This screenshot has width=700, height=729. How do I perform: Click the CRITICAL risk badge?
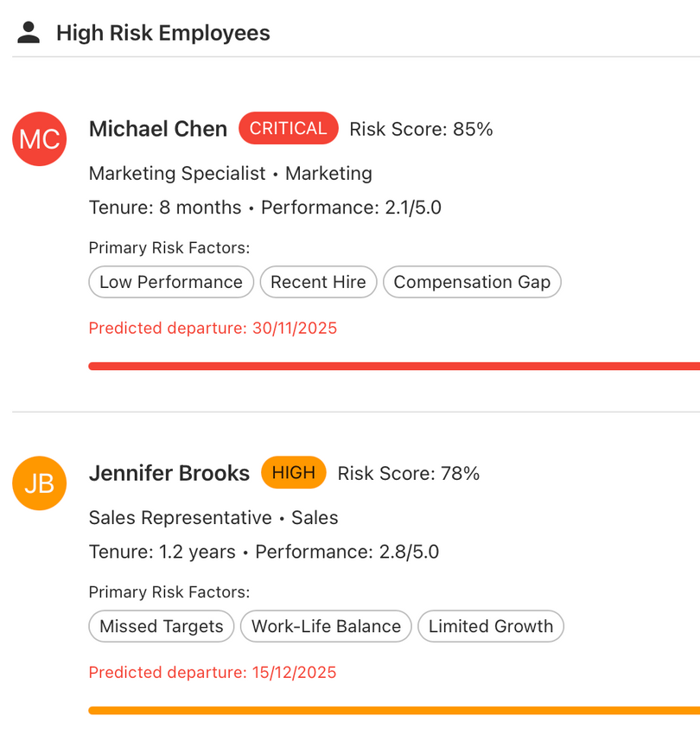288,128
